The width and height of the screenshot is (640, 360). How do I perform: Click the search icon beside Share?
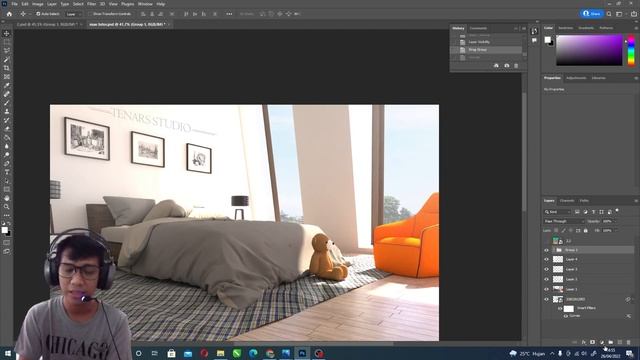tap(609, 14)
